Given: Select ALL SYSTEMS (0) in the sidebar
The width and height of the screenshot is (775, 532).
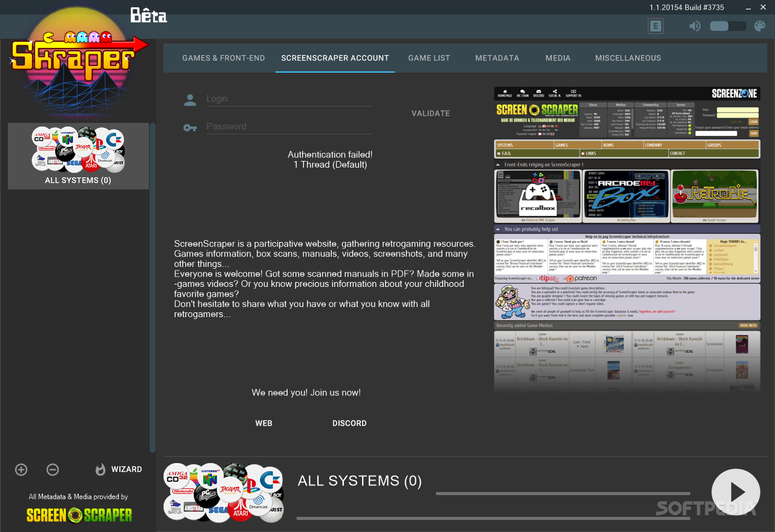Looking at the screenshot, I should coord(78,156).
